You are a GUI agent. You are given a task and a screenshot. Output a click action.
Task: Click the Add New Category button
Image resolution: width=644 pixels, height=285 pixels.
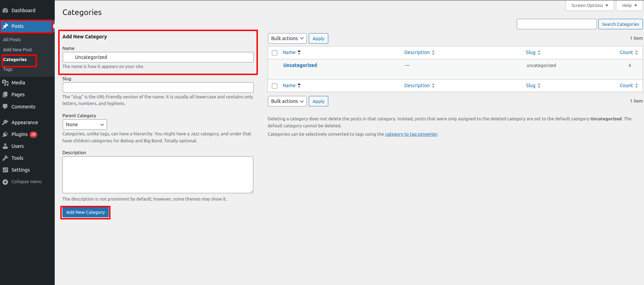click(85, 212)
